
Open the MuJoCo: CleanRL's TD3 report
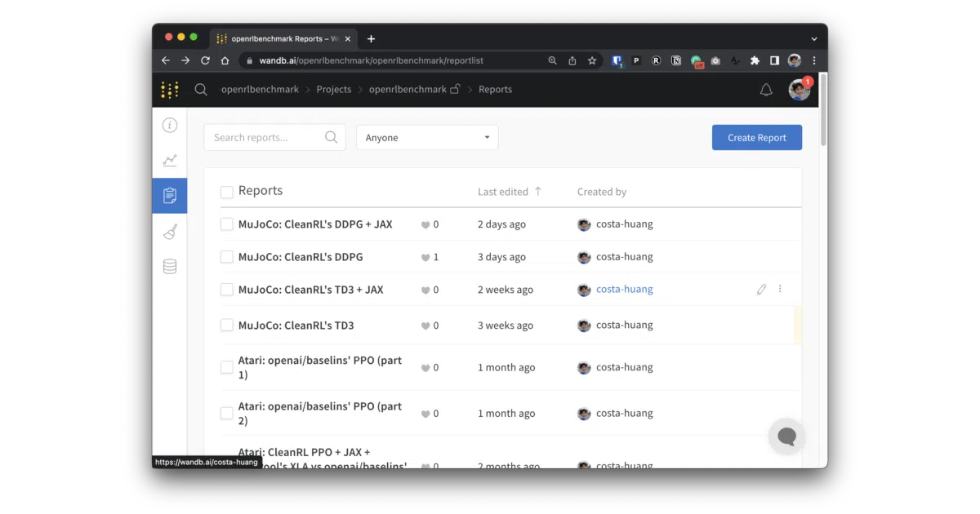296,326
